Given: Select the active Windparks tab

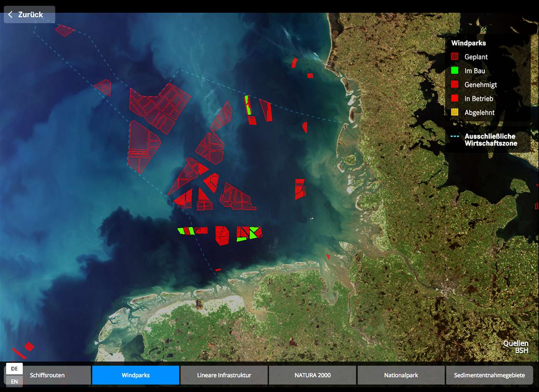Looking at the screenshot, I should (136, 375).
